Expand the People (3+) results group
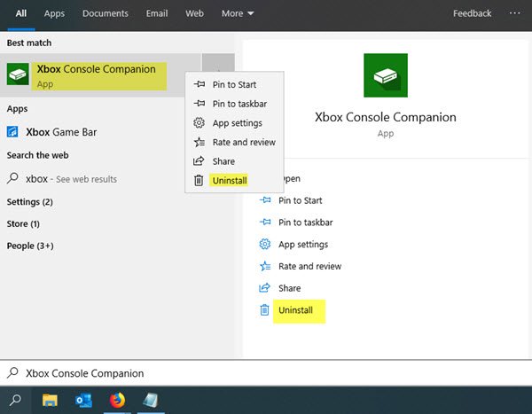 30,246
